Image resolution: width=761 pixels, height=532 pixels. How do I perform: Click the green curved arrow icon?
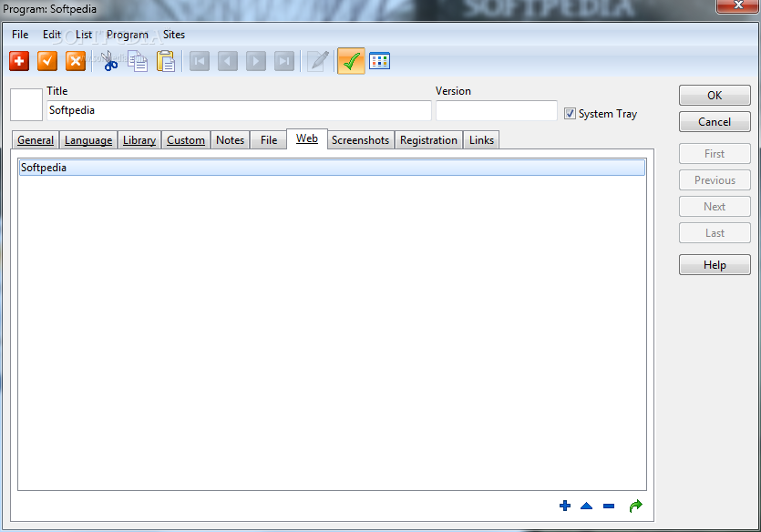click(x=635, y=506)
